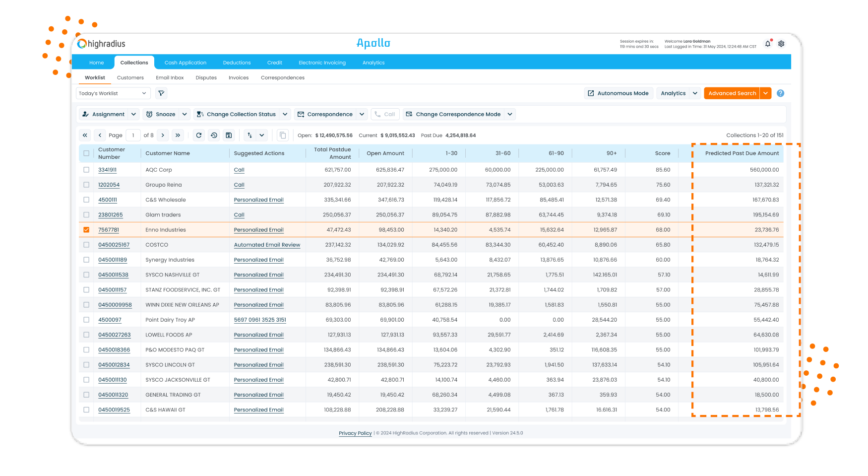Switch to the Cash Application tab
This screenshot has height=476, width=868.
tap(186, 63)
